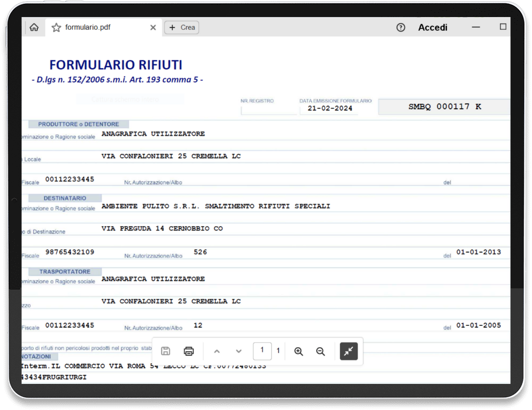Toggle the bookmark star for formulario.pdf
Viewport: 532px width, 410px height.
pos(56,27)
